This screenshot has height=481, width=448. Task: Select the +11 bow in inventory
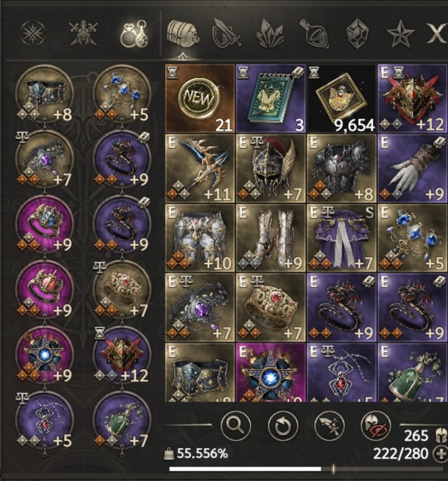pos(200,168)
